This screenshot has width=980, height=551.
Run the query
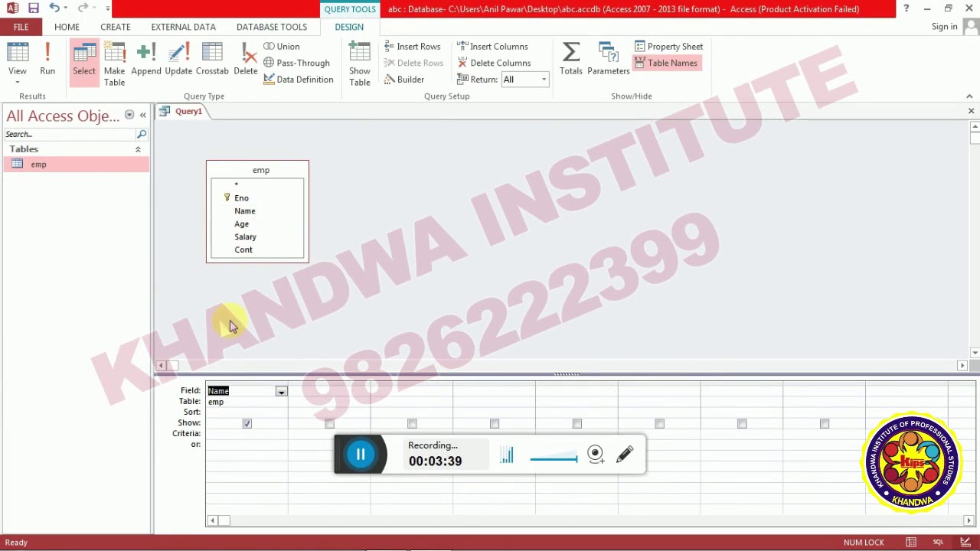[x=47, y=60]
